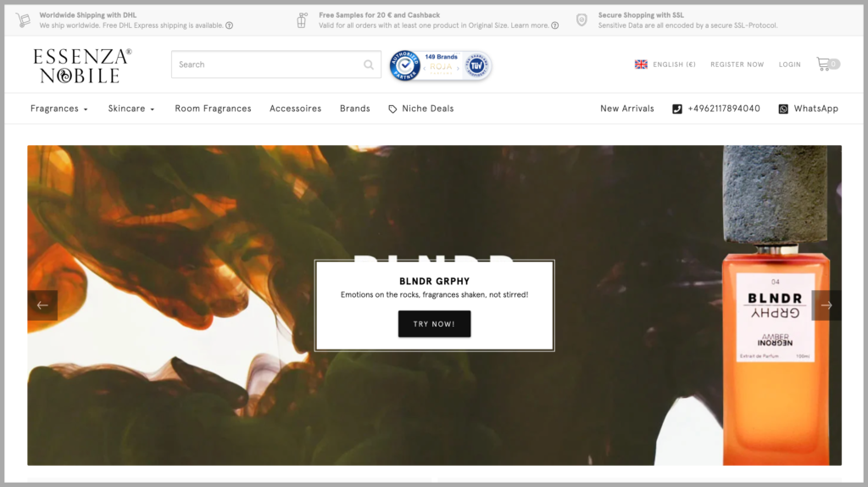This screenshot has width=868, height=487.
Task: Click the Niche Deals tag icon
Action: [392, 109]
